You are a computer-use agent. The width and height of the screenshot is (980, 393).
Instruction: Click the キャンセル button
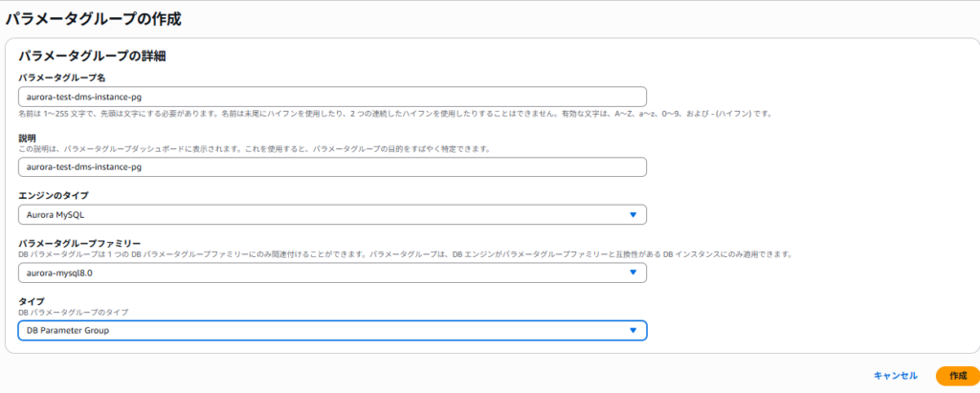point(896,376)
